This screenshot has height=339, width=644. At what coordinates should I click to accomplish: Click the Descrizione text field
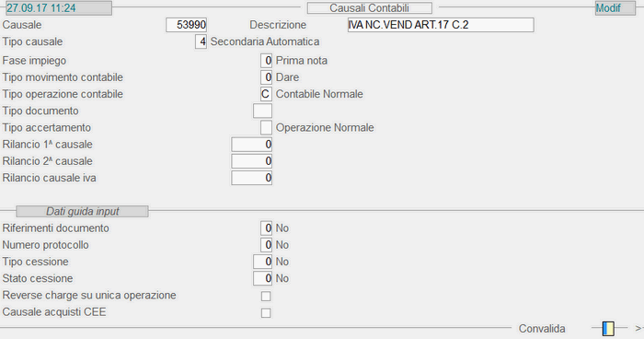[441, 25]
